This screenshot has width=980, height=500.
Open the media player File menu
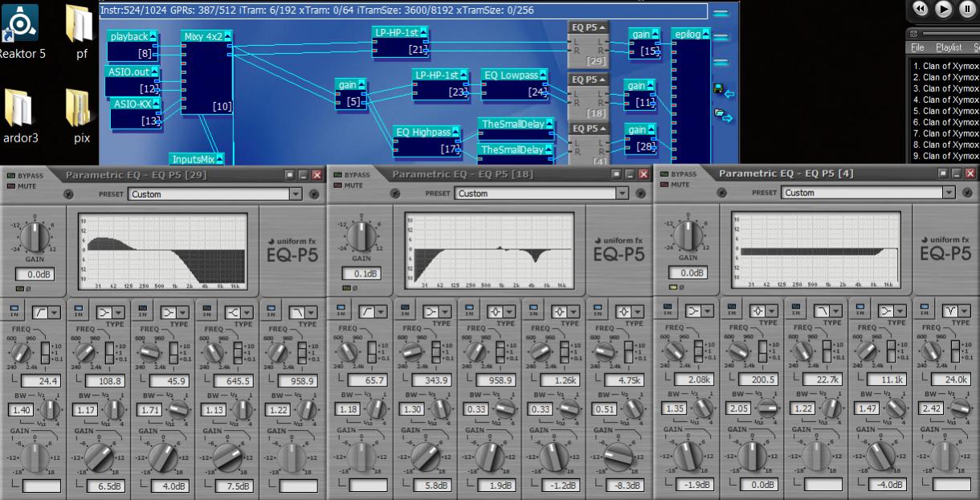pos(917,47)
